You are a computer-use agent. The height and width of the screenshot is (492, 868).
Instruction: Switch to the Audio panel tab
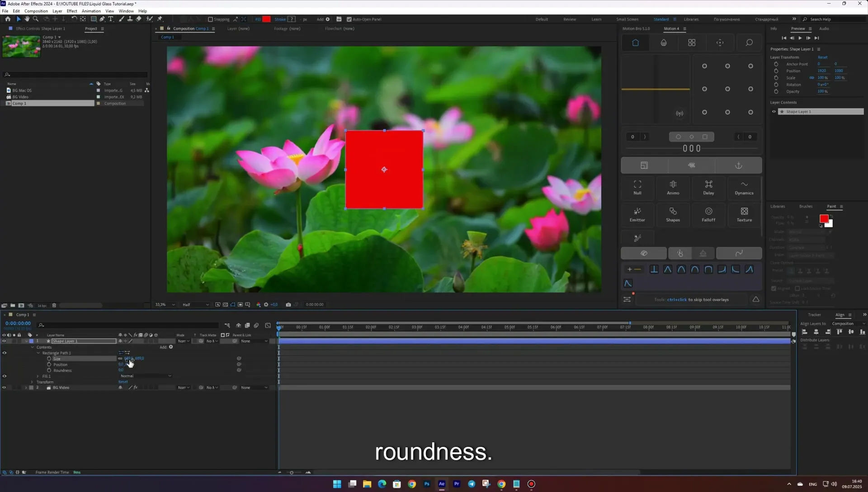click(x=824, y=28)
